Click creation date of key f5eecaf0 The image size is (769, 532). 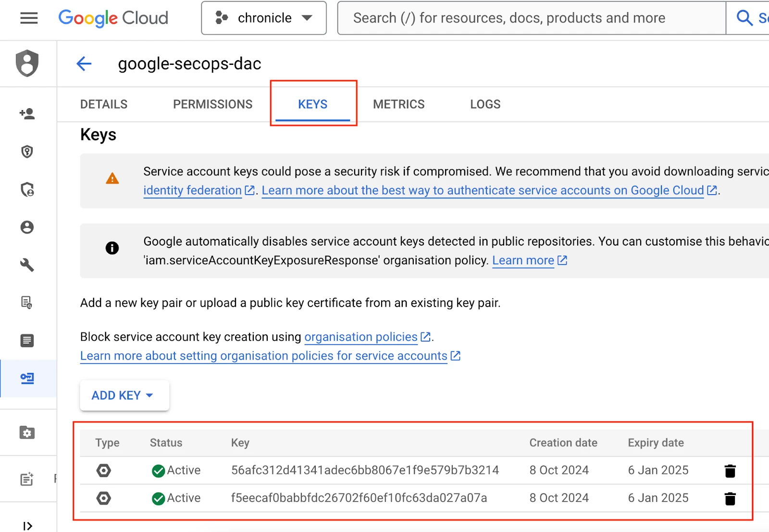tap(559, 498)
